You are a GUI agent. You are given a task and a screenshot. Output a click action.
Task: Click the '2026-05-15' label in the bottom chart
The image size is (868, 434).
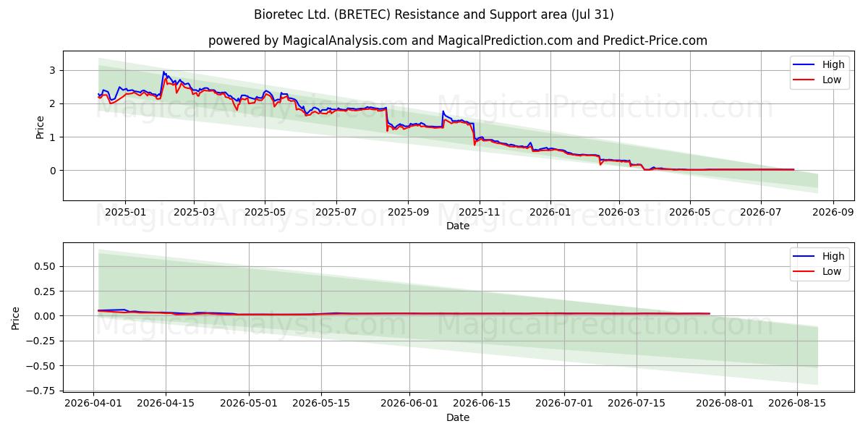[x=321, y=404]
